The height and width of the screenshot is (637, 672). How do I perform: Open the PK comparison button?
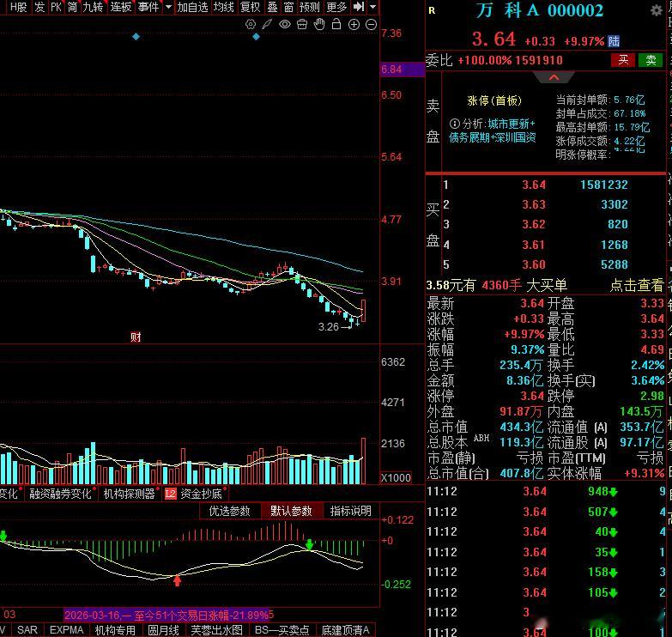point(56,6)
